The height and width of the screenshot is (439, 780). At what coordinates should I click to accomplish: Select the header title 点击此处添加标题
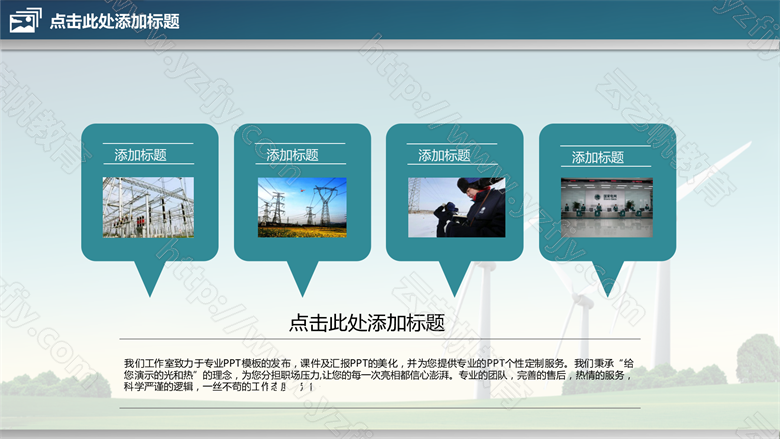[x=114, y=21]
